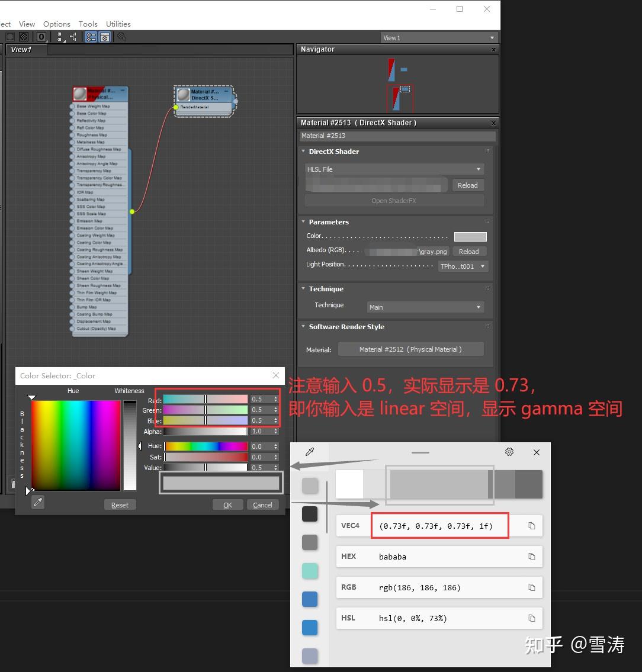This screenshot has height=672, width=642.
Task: Click the Color swatch in the Parameters rollout
Action: tap(471, 236)
